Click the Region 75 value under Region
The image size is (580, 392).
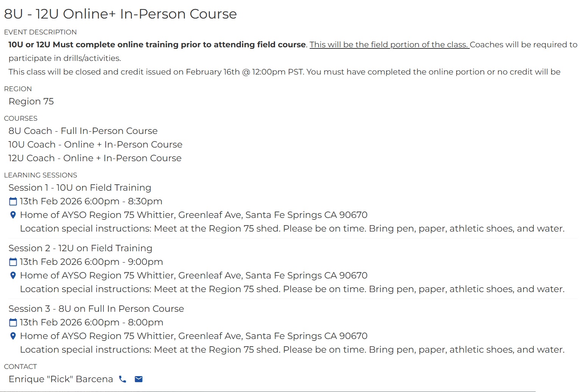click(31, 101)
